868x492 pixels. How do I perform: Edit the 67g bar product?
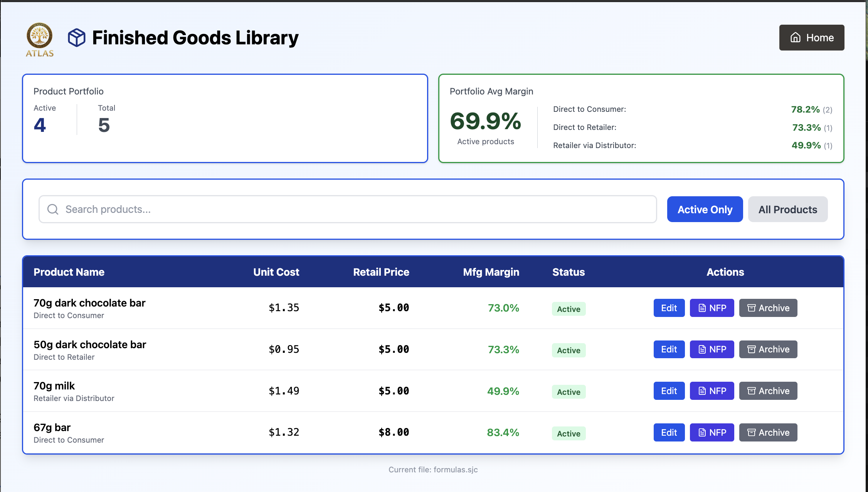point(669,433)
